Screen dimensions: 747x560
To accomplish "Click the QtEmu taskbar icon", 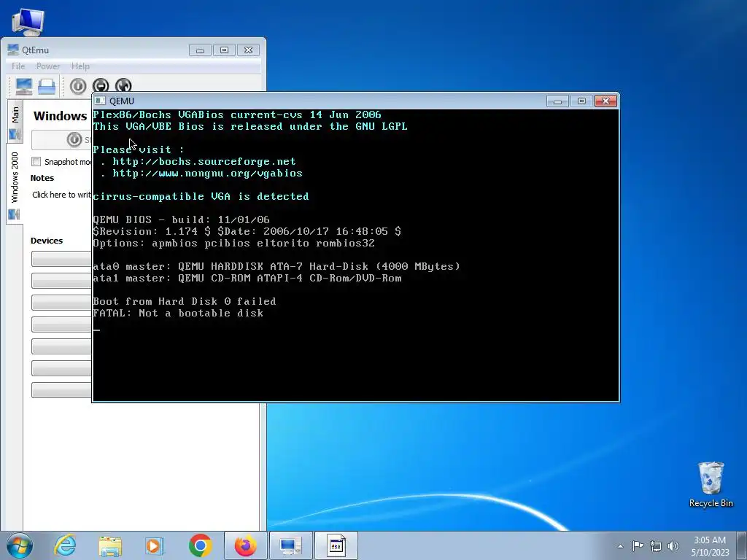I will point(290,545).
